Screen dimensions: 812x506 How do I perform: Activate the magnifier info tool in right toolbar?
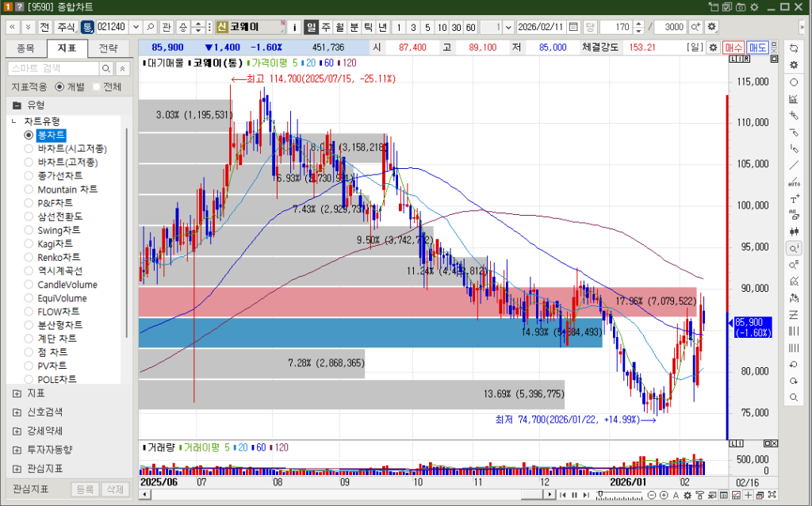[x=793, y=248]
